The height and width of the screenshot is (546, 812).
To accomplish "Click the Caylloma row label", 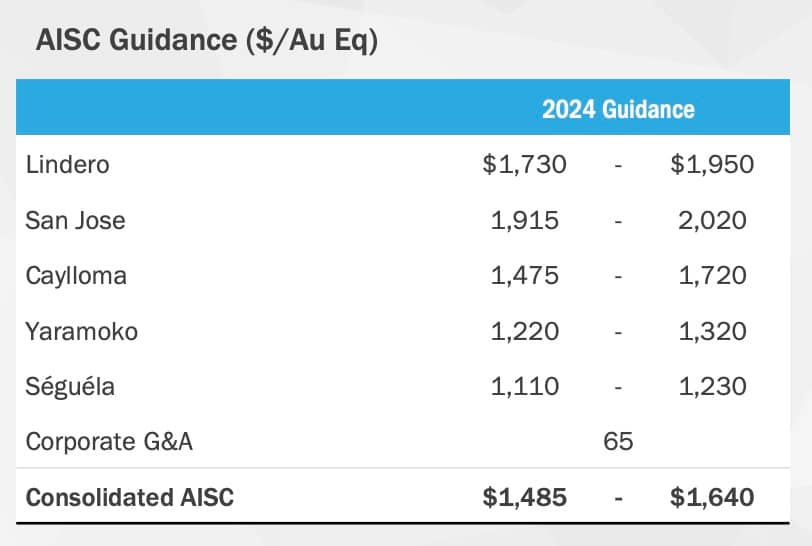I will click(x=77, y=275).
